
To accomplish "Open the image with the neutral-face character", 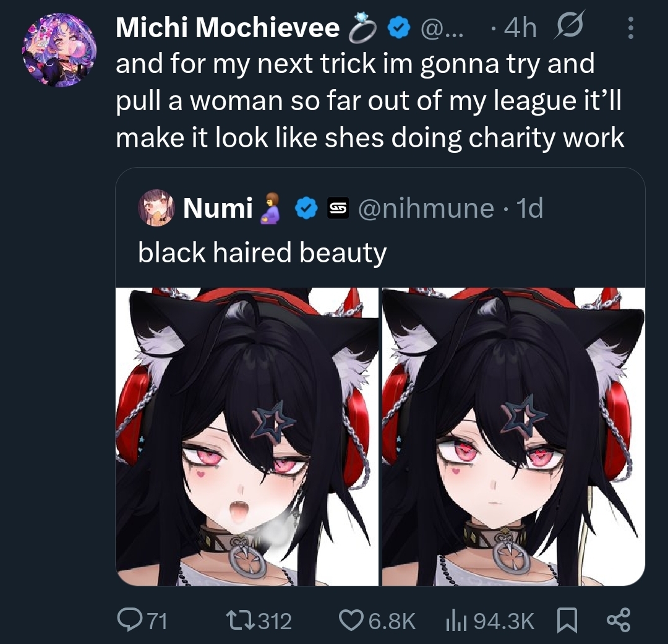I will [x=513, y=437].
